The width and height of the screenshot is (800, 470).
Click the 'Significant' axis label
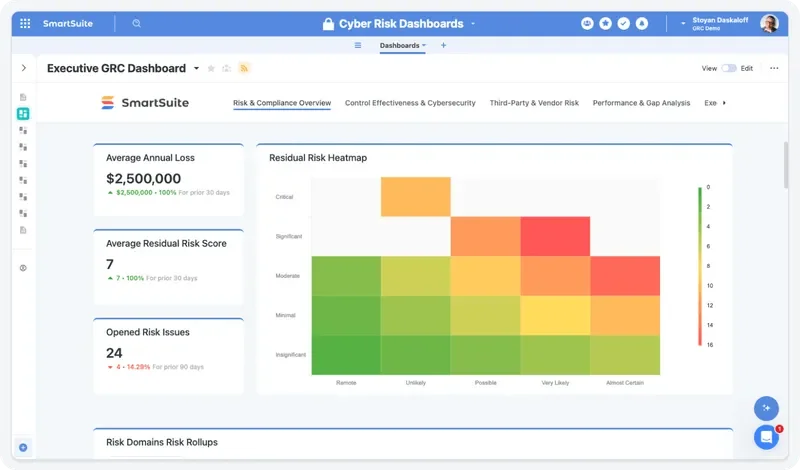(289, 236)
